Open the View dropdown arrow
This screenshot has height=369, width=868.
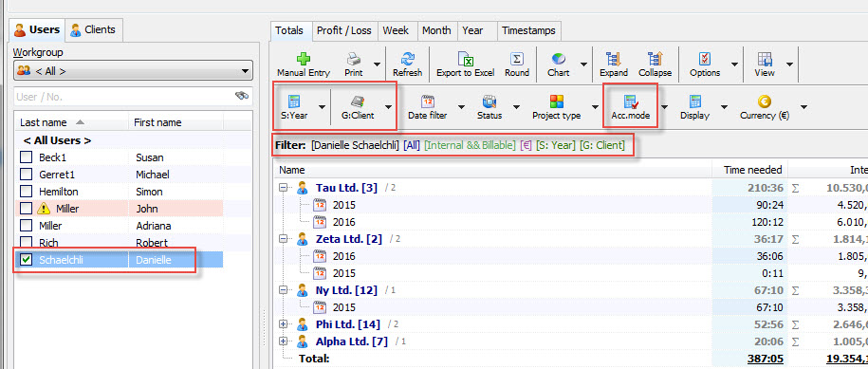click(x=789, y=65)
